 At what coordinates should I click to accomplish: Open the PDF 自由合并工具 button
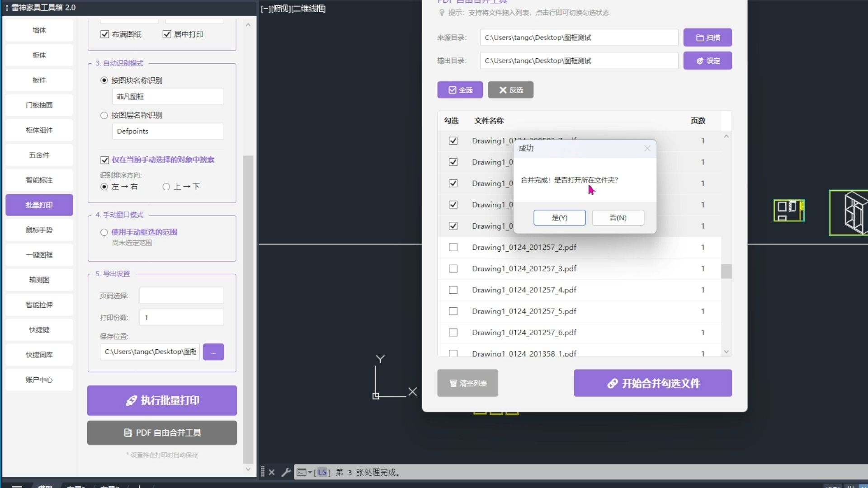pyautogui.click(x=162, y=433)
